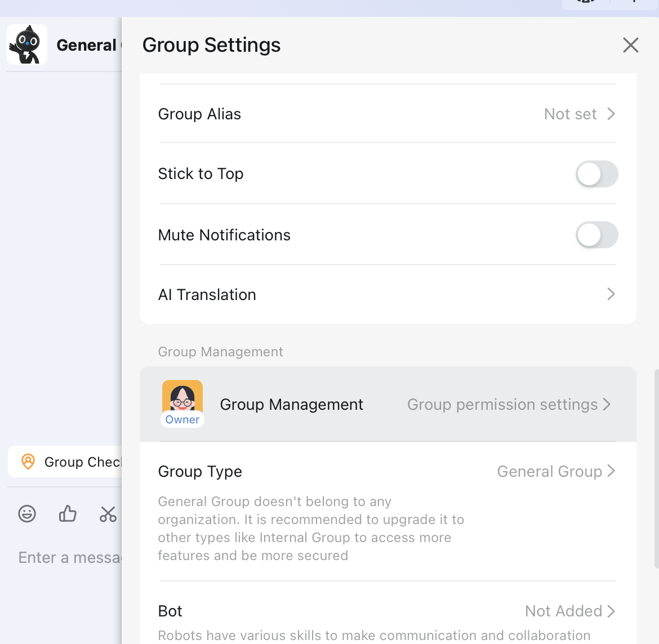Viewport: 659px width, 644px height.
Task: Enable Stick to Top
Action: coord(596,174)
